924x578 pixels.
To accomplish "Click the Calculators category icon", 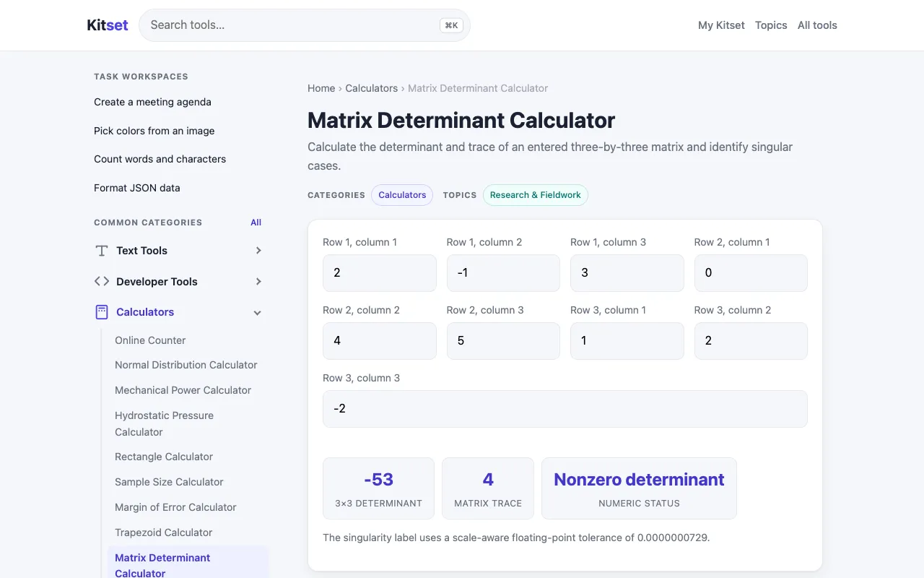I will pyautogui.click(x=102, y=312).
